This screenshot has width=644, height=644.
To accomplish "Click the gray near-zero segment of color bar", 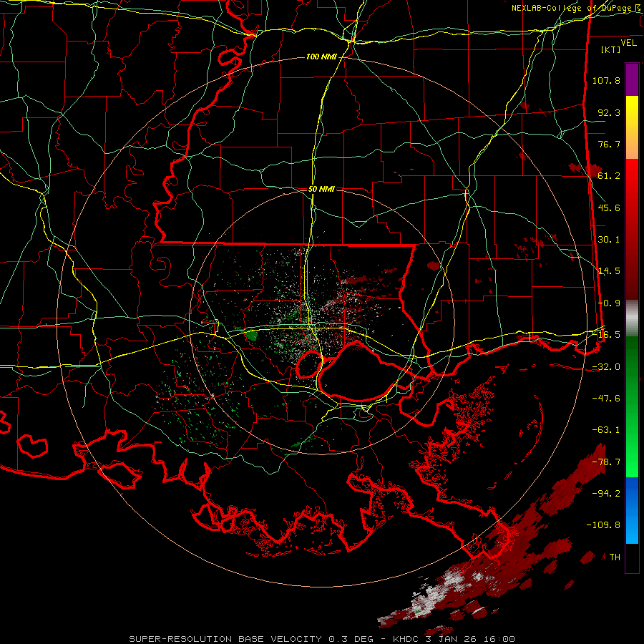I will click(632, 318).
